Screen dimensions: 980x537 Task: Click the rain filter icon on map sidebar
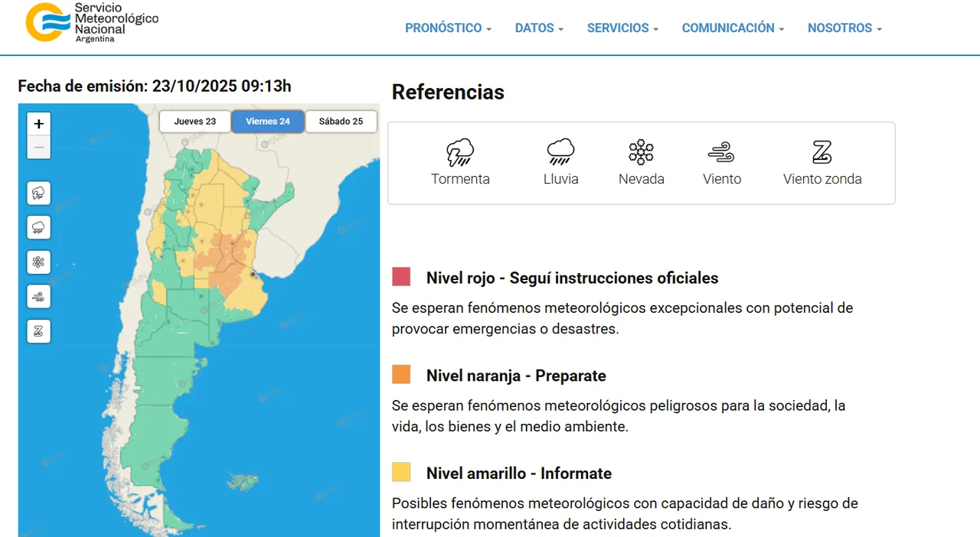point(38,228)
